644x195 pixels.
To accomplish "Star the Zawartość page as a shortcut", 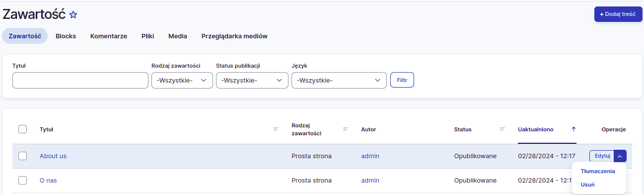I will pyautogui.click(x=73, y=15).
